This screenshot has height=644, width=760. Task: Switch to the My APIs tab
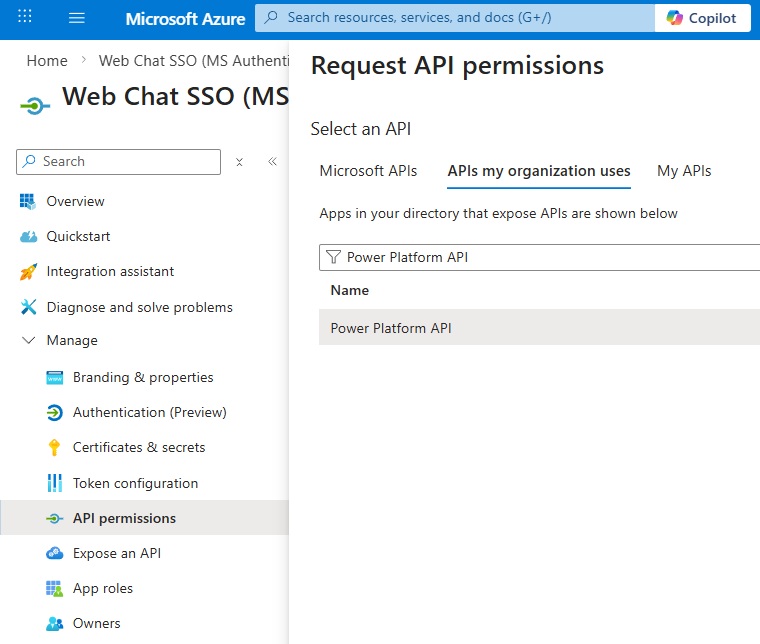point(684,171)
